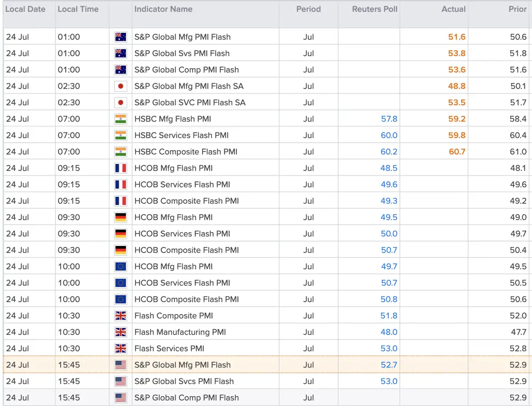Click Reuters Poll value 51.8

pyautogui.click(x=389, y=316)
